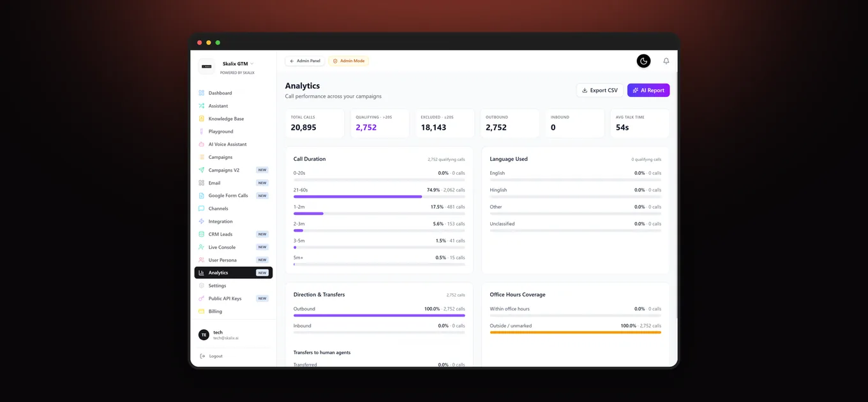Click the 74.9% · 2,062 calls value
868x402 pixels.
pyautogui.click(x=446, y=190)
